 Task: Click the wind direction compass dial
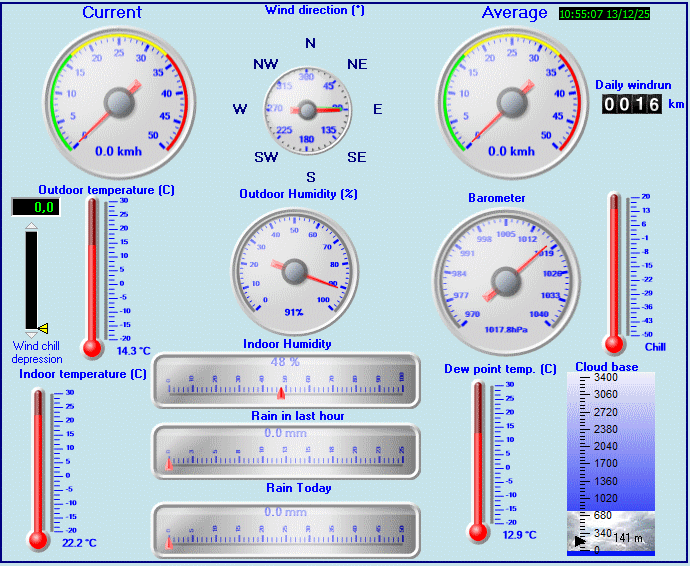coord(308,110)
